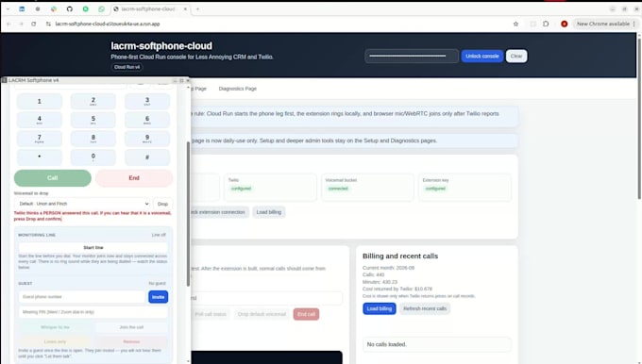Dial digit 8 on softphone keypad

(93, 139)
